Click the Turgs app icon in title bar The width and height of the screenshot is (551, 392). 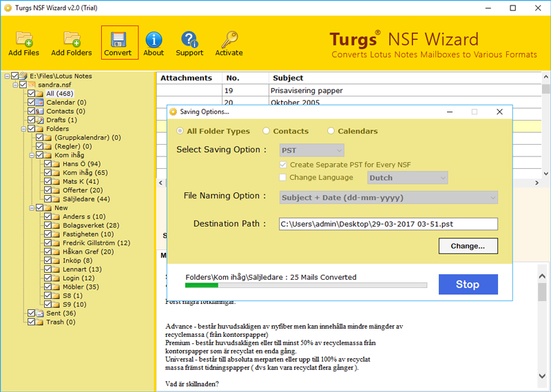[x=8, y=8]
